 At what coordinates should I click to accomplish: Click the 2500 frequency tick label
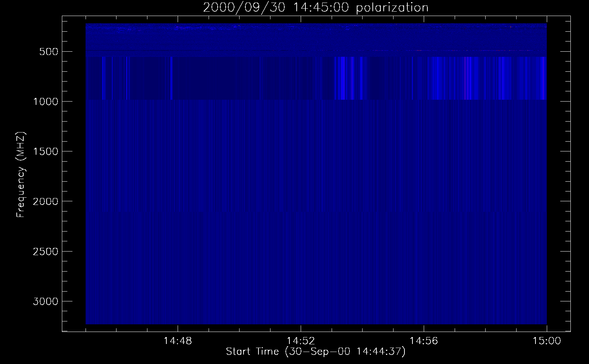coord(46,252)
